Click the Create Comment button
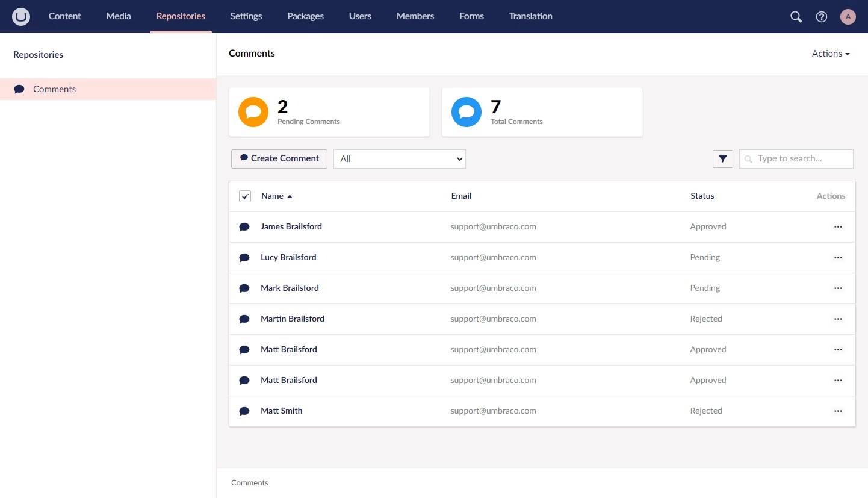The width and height of the screenshot is (868, 498). [x=279, y=158]
